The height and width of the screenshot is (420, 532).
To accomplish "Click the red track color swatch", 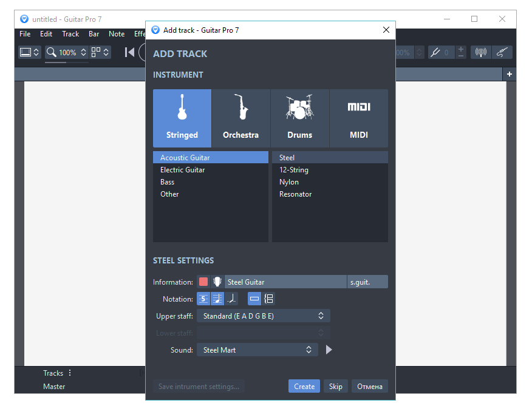I will coord(203,282).
